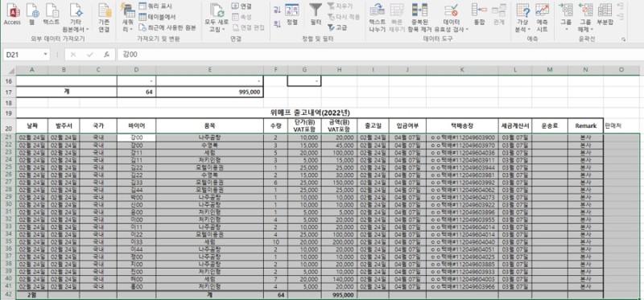The image size is (644, 300).
Task: Click 쿼리 표시 button
Action: [x=155, y=6]
